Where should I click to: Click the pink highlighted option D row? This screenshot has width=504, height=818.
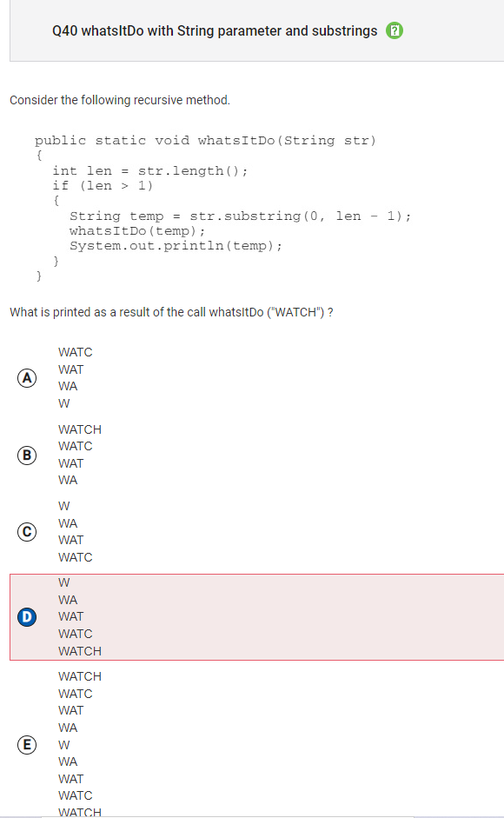[x=256, y=617]
